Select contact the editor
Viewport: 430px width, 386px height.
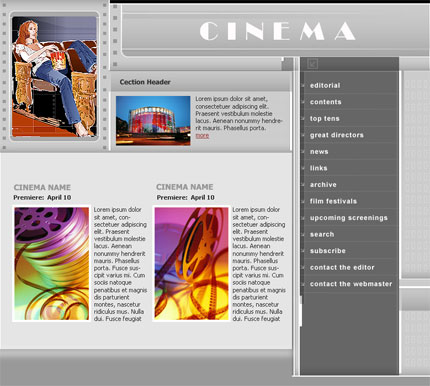[342, 267]
